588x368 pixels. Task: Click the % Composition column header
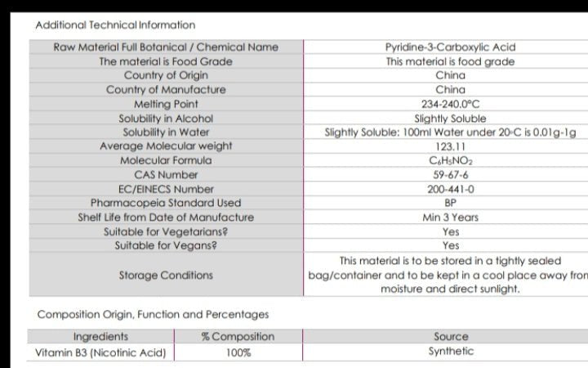click(238, 337)
